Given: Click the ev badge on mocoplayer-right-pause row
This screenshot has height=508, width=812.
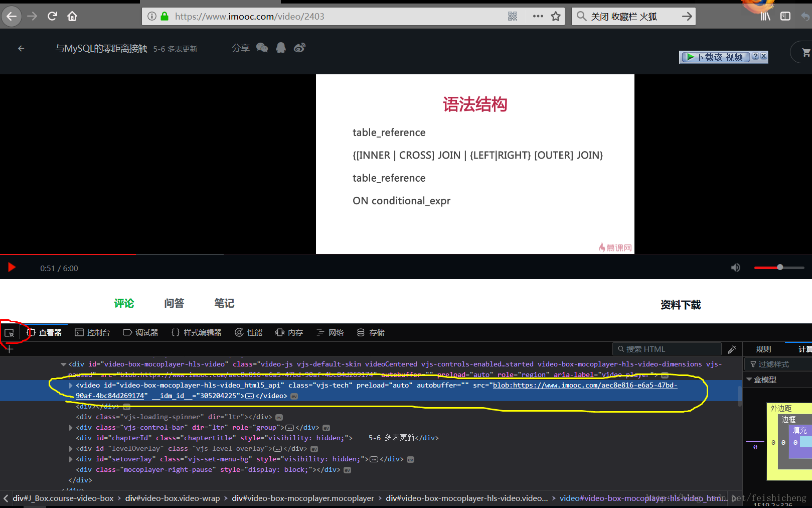Looking at the screenshot, I should click(x=348, y=470).
